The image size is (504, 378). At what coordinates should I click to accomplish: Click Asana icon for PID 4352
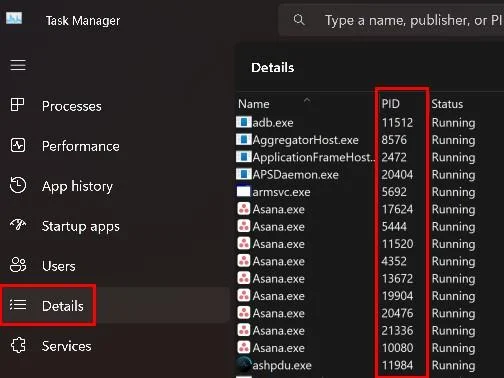point(244,261)
